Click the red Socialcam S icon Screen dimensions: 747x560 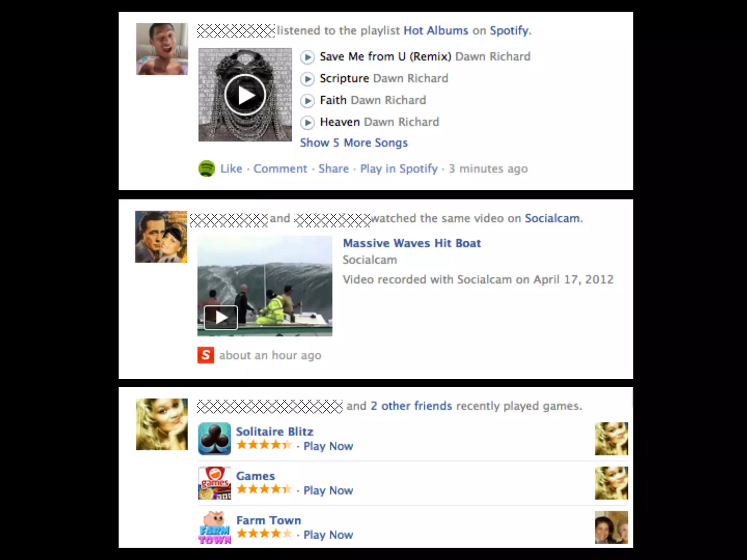click(x=206, y=355)
